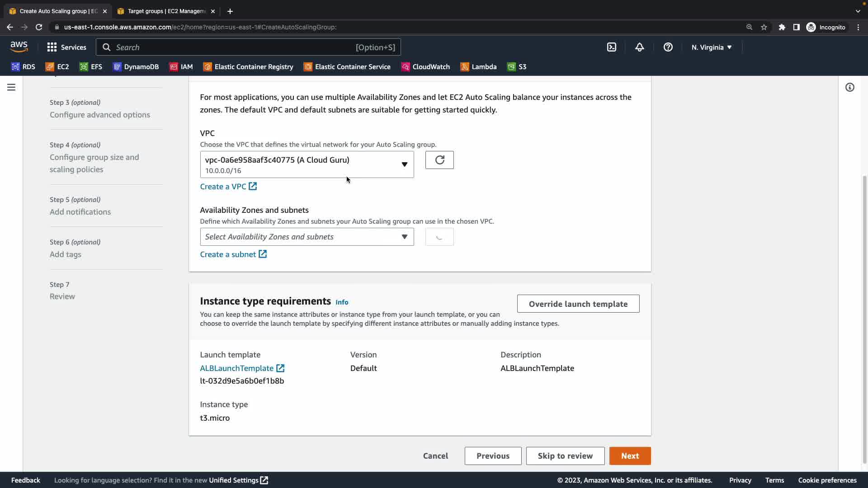868x488 pixels.
Task: Open the S3 bookmark shortcut
Action: coord(517,66)
